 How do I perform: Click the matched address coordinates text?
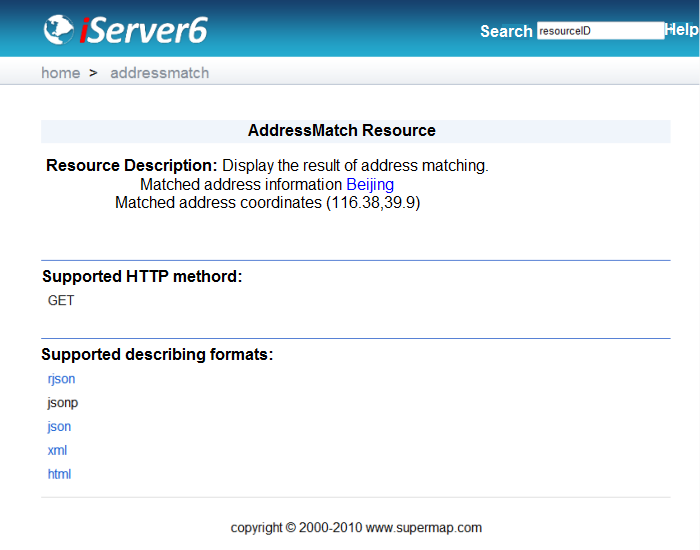point(267,203)
